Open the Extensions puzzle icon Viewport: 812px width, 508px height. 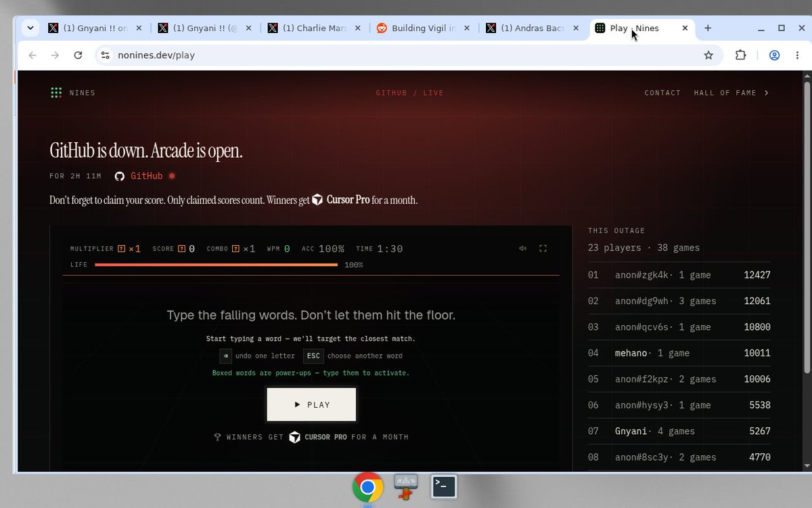[741, 56]
